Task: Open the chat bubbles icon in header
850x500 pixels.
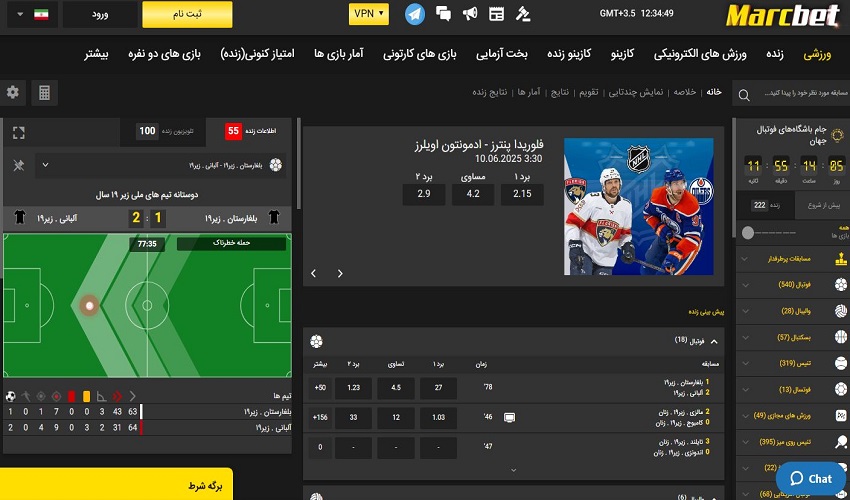Action: click(443, 14)
